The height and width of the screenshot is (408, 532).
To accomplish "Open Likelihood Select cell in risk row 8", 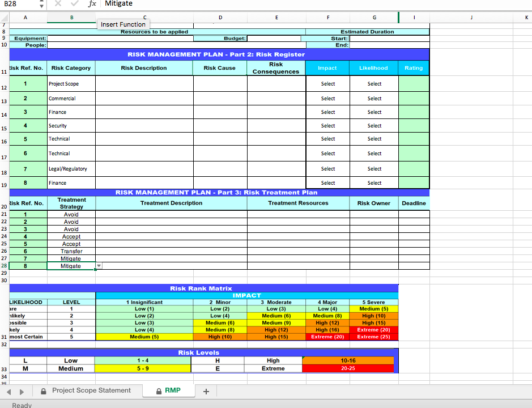I will [x=374, y=182].
